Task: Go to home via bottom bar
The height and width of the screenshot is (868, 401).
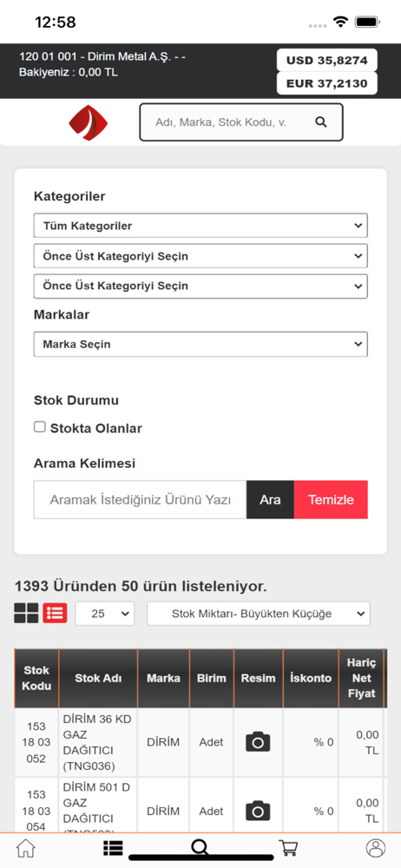Action: click(x=25, y=848)
